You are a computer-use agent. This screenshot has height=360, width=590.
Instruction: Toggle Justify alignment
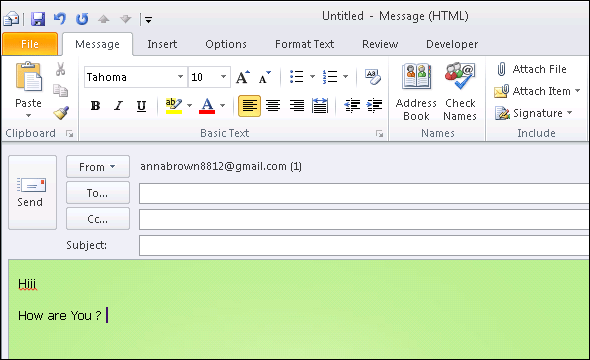tap(320, 106)
